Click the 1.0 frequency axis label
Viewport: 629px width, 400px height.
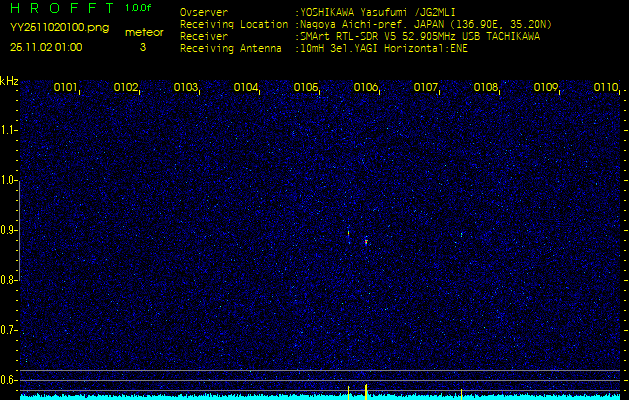(9, 181)
